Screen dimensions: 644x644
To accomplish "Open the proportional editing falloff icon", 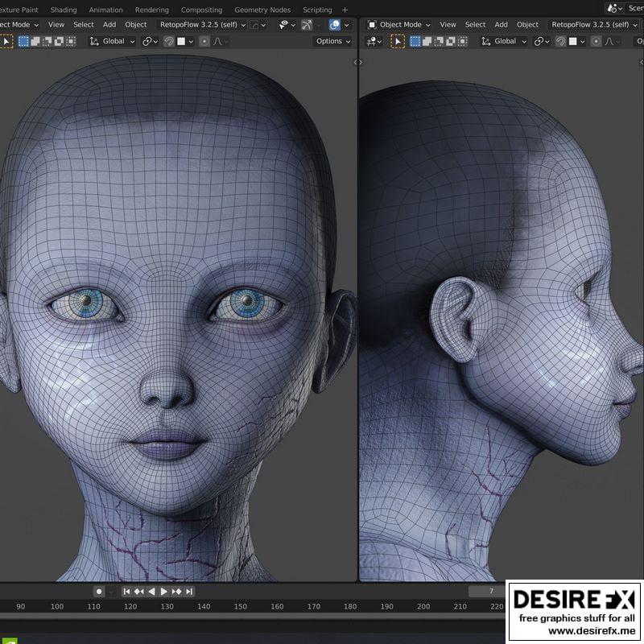I will point(217,41).
